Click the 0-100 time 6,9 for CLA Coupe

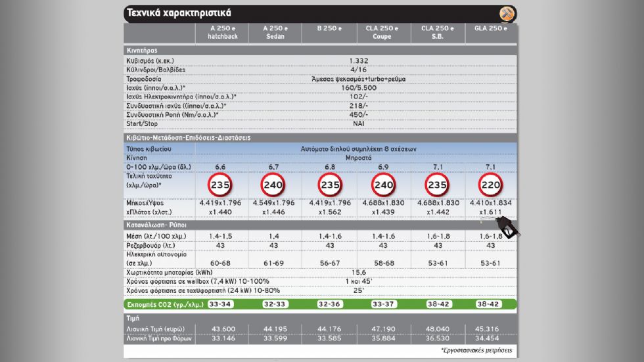tap(383, 167)
